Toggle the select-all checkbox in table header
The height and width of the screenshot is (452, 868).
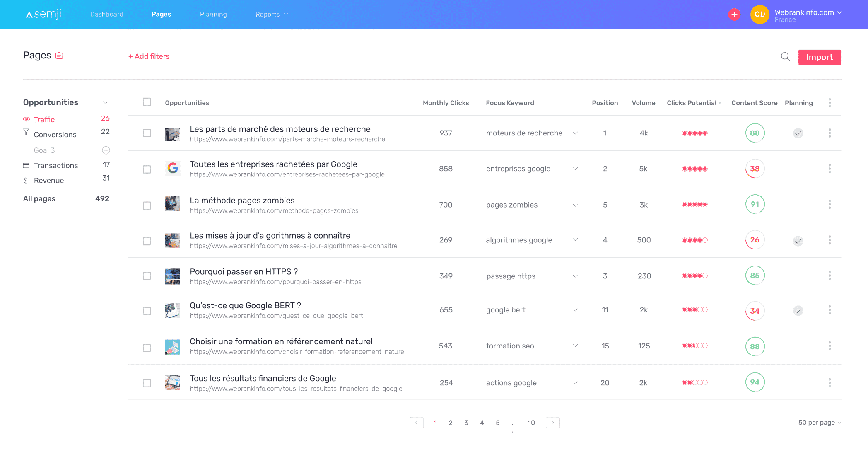(147, 102)
